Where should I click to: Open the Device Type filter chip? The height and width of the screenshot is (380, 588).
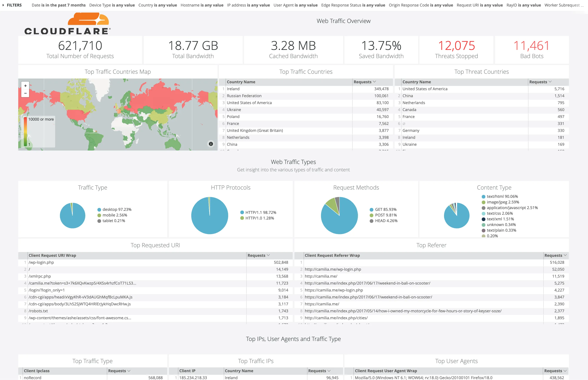point(112,5)
